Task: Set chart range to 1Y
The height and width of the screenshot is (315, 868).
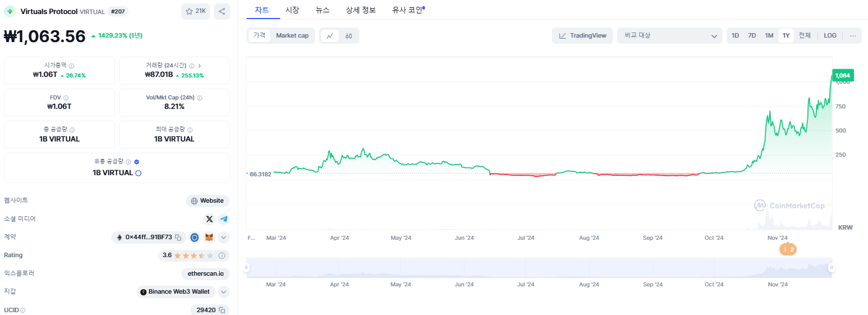Action: click(x=786, y=35)
